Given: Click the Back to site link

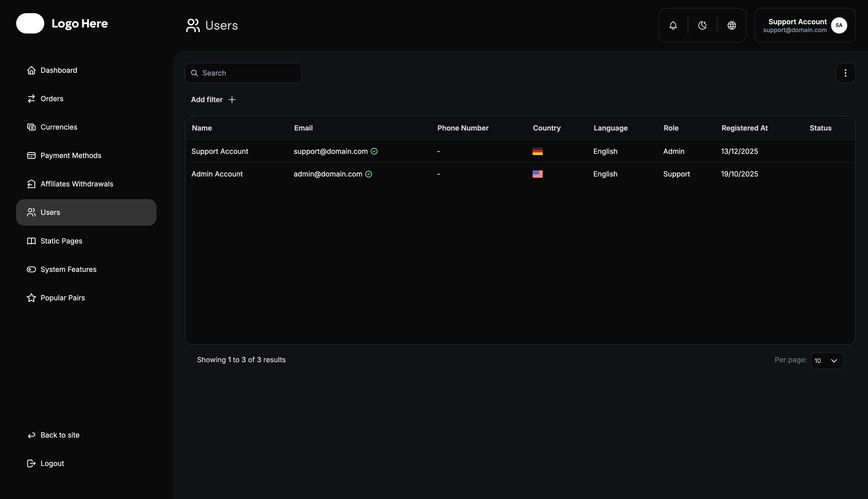Looking at the screenshot, I should coord(60,435).
